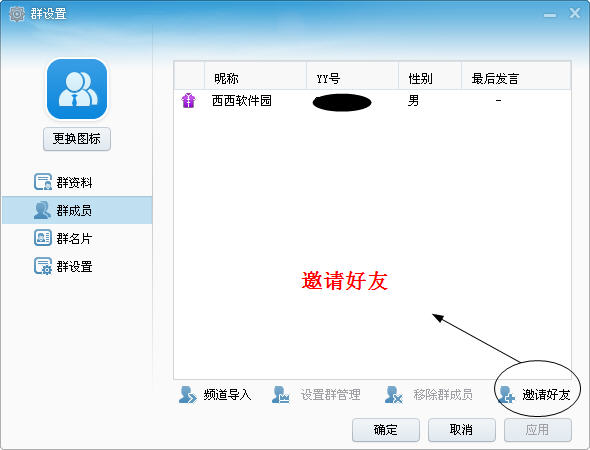Close the 群设置 window
Viewport: 590px width, 450px height.
pos(575,13)
